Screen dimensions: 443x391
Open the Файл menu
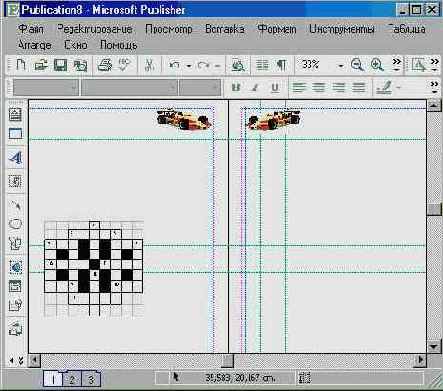(x=31, y=29)
